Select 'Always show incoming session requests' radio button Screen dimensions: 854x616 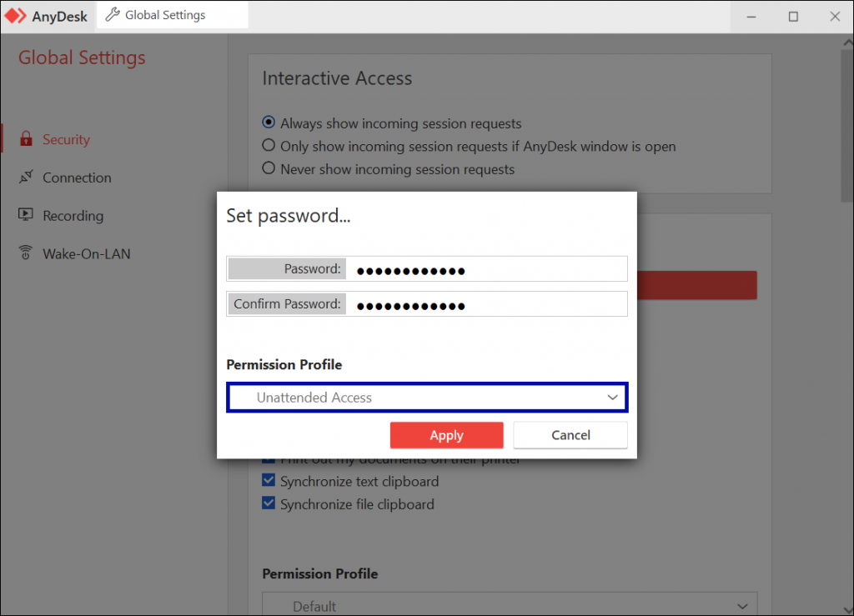[269, 123]
